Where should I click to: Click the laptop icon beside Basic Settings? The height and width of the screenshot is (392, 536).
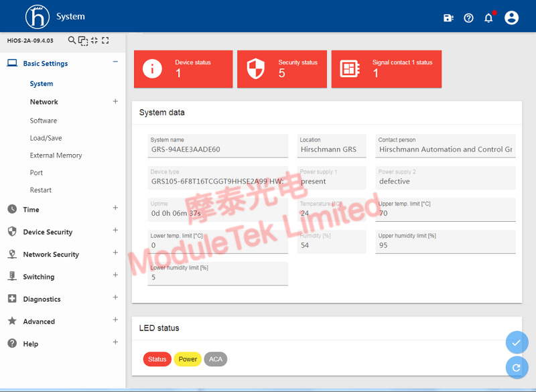coord(12,63)
